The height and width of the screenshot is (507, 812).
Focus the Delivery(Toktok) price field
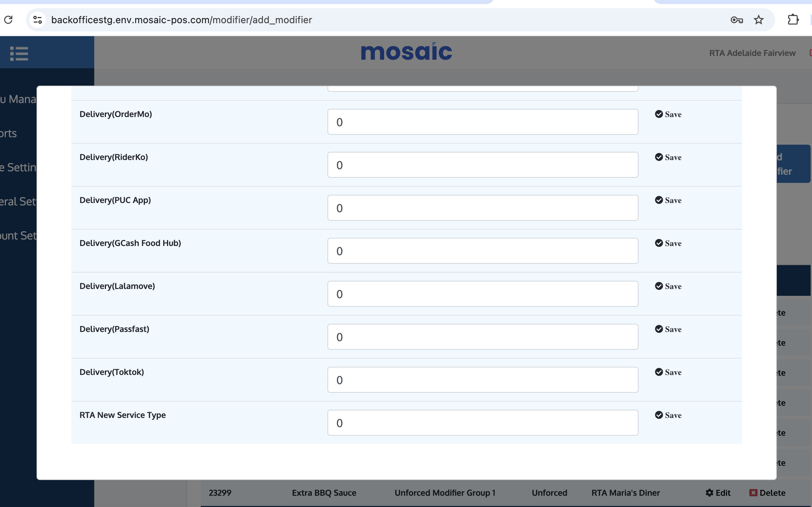[482, 380]
